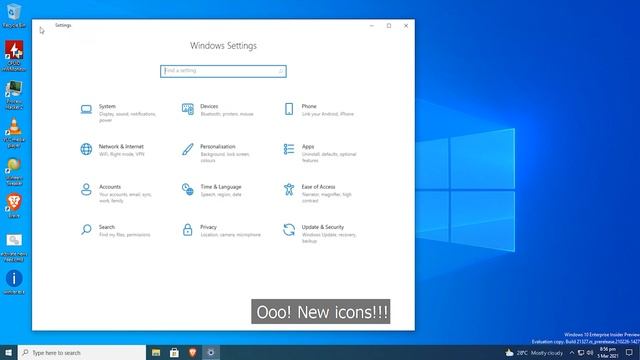Open the Time & Language icon
Image resolution: width=640 pixels, height=360 pixels.
tap(187, 189)
